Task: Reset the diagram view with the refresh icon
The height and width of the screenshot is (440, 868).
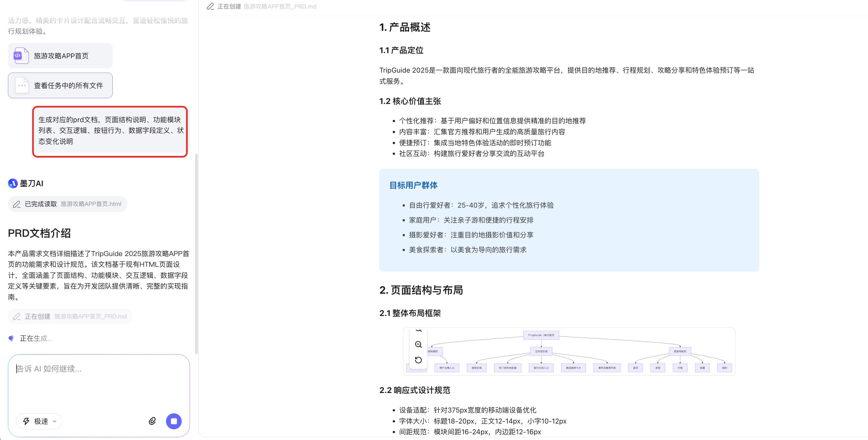Action: pos(418,360)
